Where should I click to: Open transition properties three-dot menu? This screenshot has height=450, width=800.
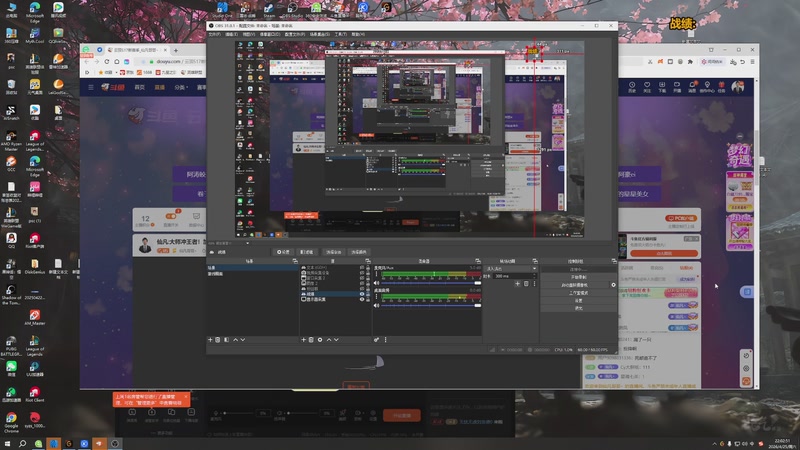point(534,284)
